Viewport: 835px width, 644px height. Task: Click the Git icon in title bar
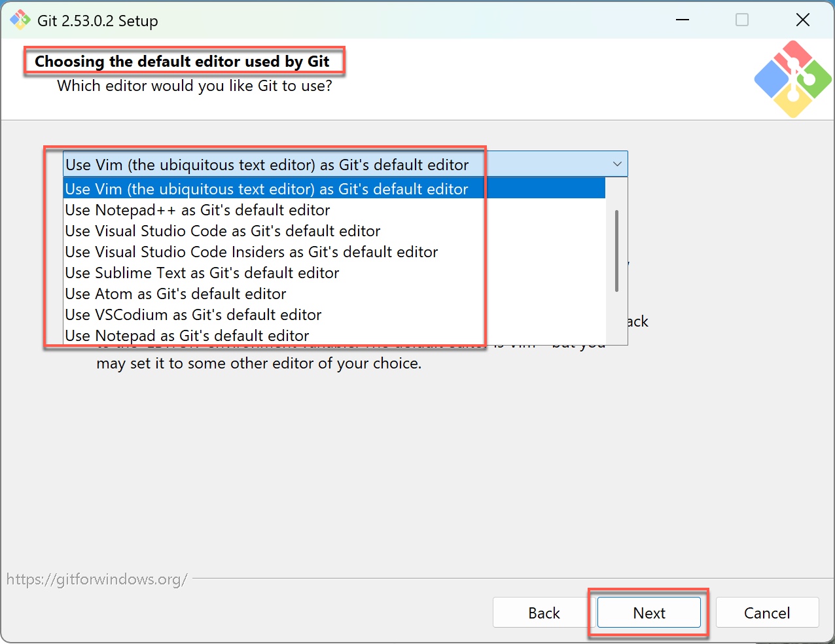pyautogui.click(x=20, y=20)
